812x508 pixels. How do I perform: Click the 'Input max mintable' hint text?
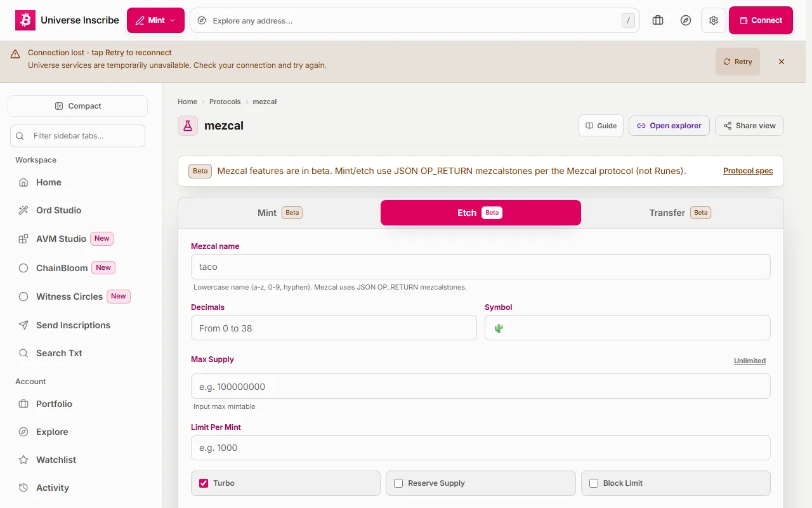(225, 406)
